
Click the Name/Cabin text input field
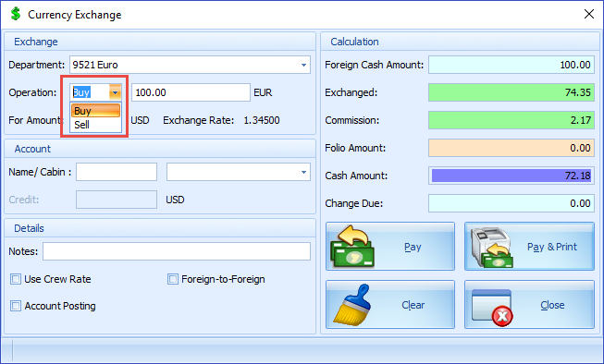coord(117,172)
